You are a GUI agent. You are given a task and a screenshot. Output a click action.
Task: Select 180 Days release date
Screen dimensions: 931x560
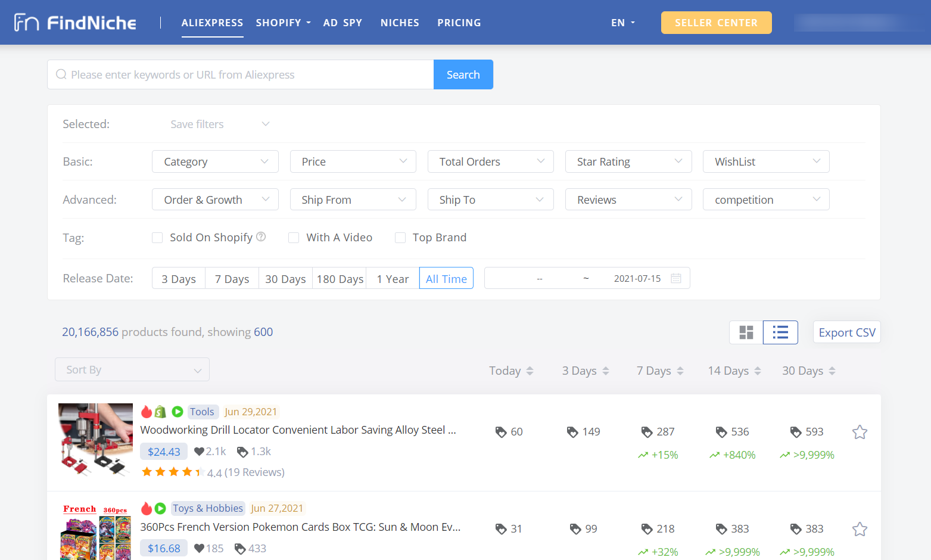pyautogui.click(x=340, y=278)
